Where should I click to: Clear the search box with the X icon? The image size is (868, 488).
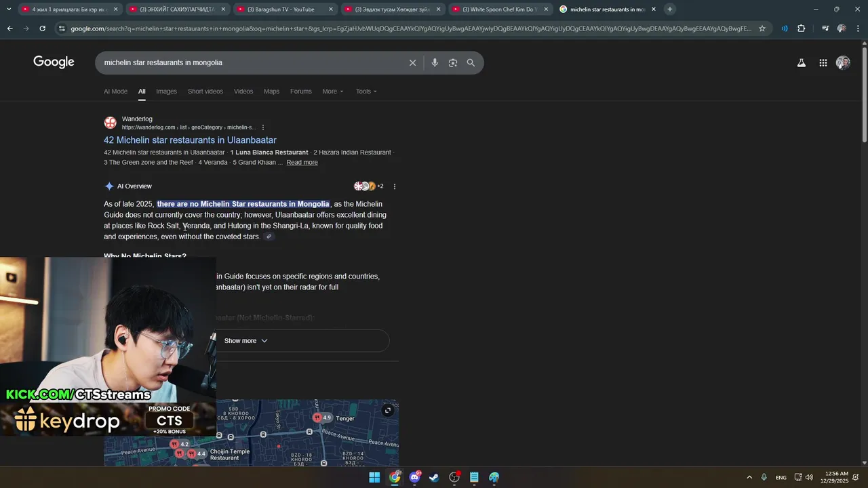(x=412, y=63)
